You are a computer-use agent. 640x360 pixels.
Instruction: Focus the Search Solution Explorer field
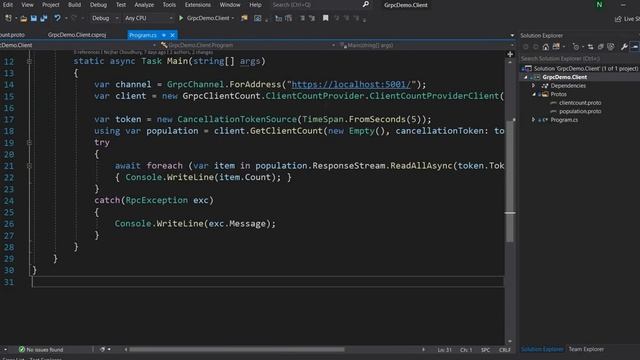(x=580, y=58)
